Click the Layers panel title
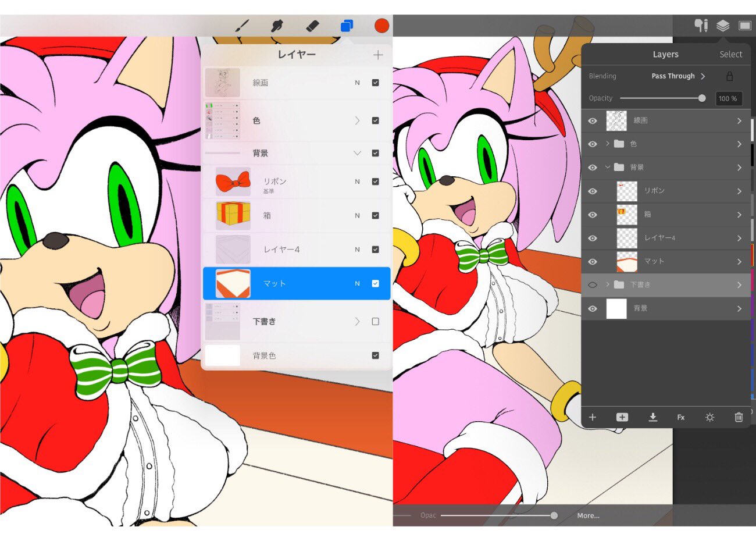The height and width of the screenshot is (541, 756). click(665, 54)
